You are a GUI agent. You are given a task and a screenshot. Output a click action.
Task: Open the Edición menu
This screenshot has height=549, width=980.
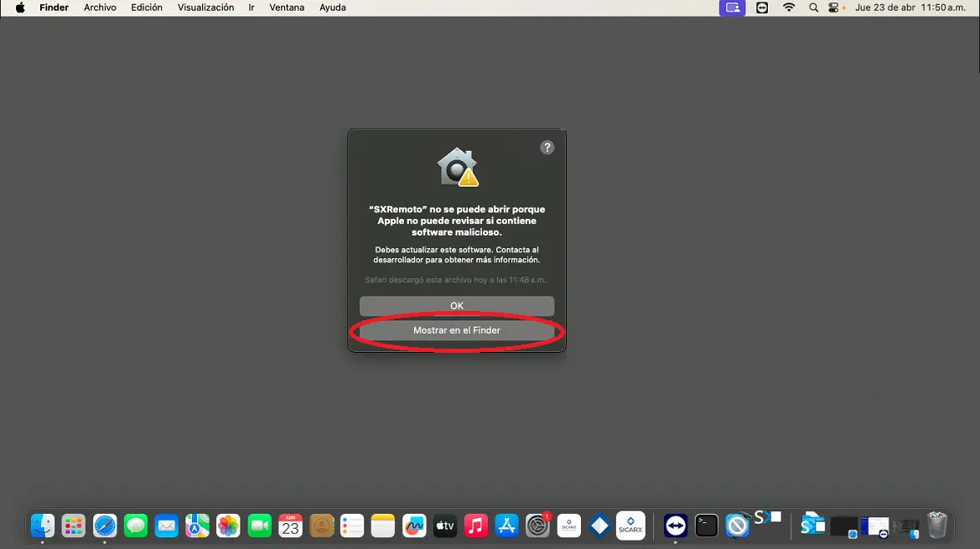click(146, 8)
